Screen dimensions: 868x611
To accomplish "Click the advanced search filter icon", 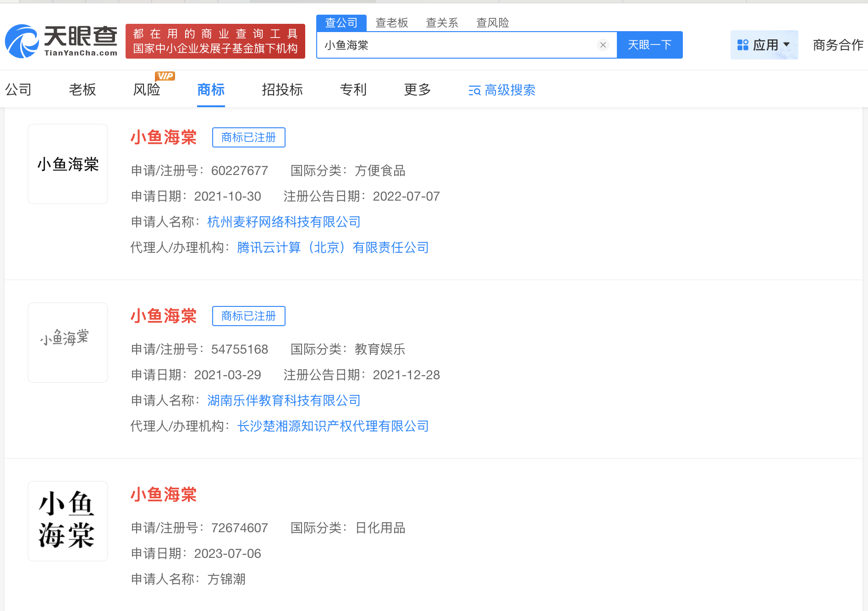I will click(x=474, y=91).
